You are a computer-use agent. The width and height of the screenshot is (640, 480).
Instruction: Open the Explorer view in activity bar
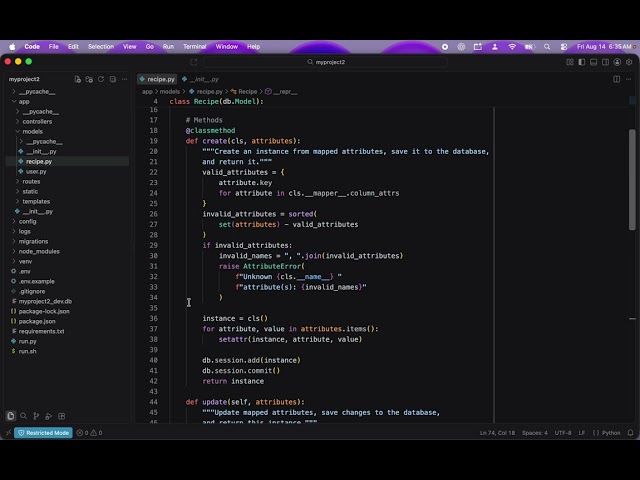tap(11, 416)
